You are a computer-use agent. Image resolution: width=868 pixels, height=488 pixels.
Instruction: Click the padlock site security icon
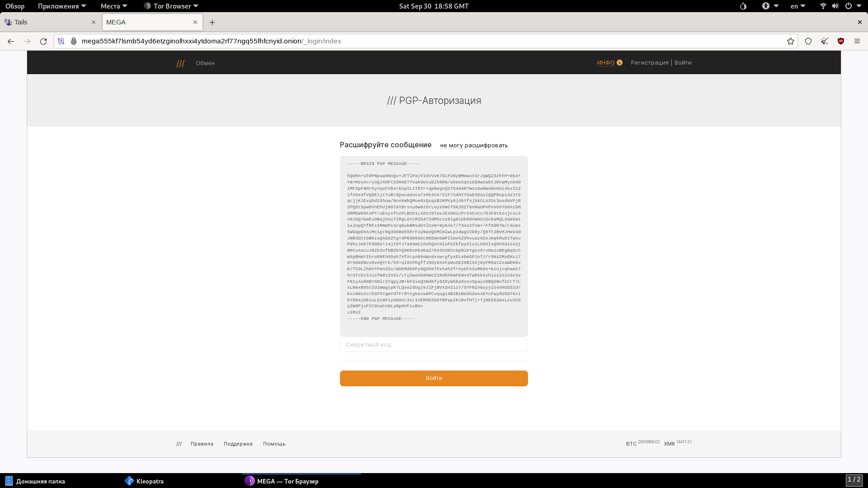click(x=73, y=41)
